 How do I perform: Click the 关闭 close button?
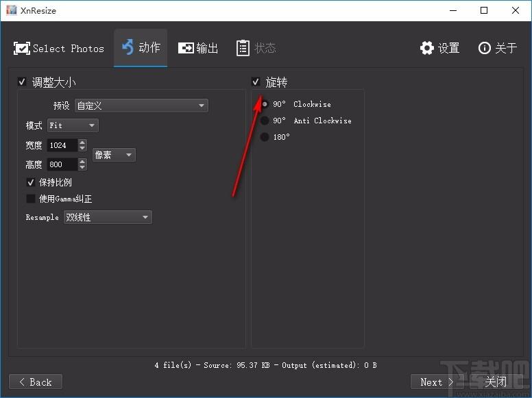click(x=496, y=382)
